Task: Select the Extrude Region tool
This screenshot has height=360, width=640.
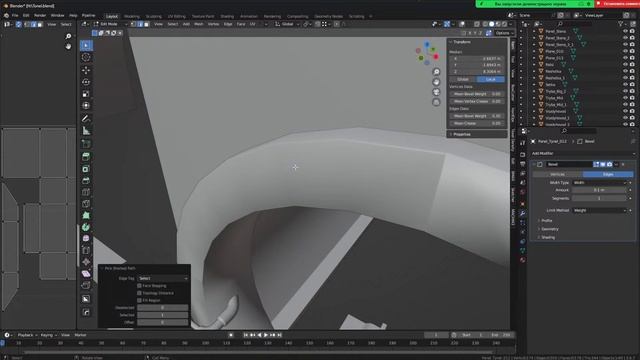Action: click(86, 157)
